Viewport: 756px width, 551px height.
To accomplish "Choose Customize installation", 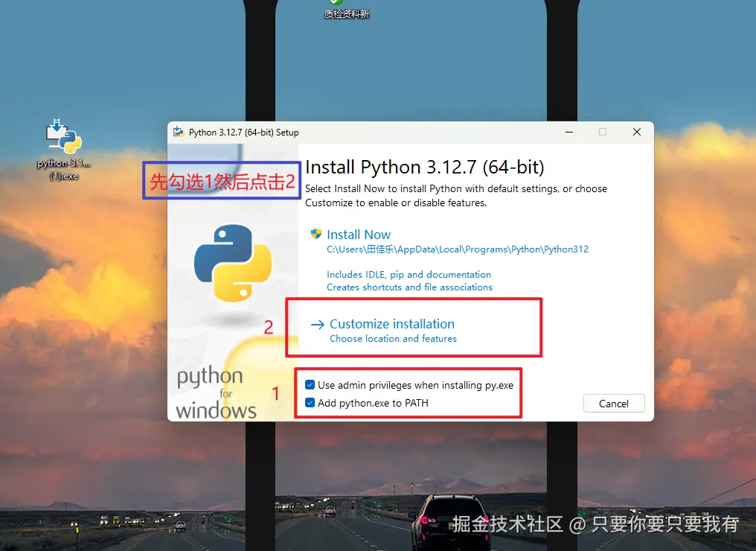I will click(x=392, y=324).
